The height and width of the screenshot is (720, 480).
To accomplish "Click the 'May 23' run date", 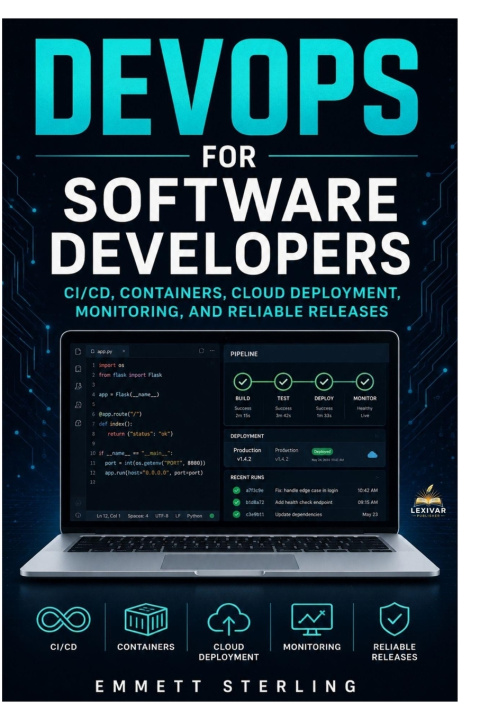I will pos(370,514).
